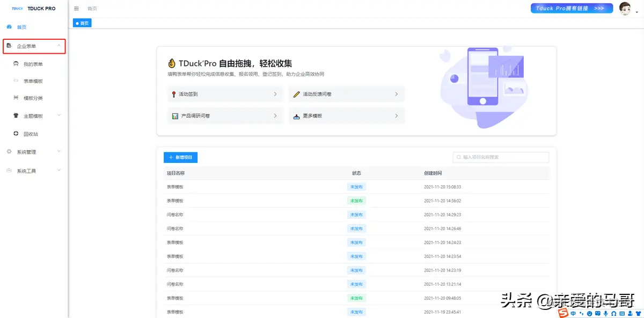Open the 活动签到 template card
The height and width of the screenshot is (318, 644).
point(225,94)
